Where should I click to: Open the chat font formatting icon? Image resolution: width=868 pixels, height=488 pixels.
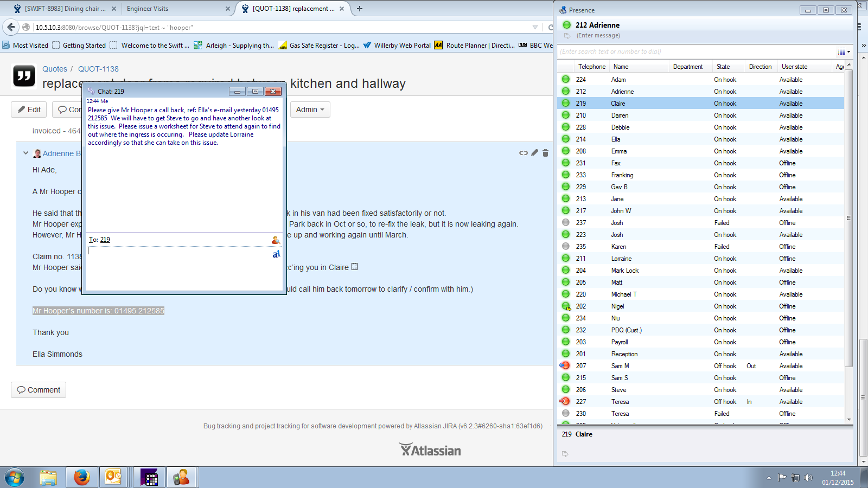pos(276,254)
